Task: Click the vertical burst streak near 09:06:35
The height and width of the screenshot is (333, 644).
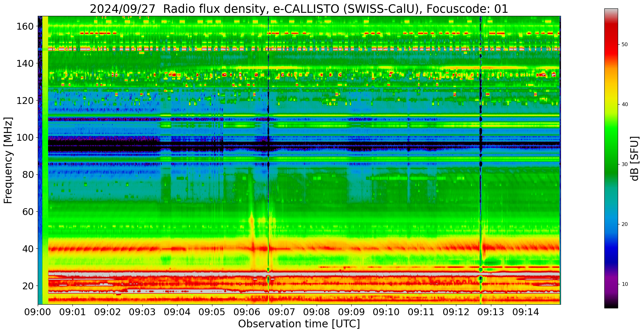Action: coord(268,160)
